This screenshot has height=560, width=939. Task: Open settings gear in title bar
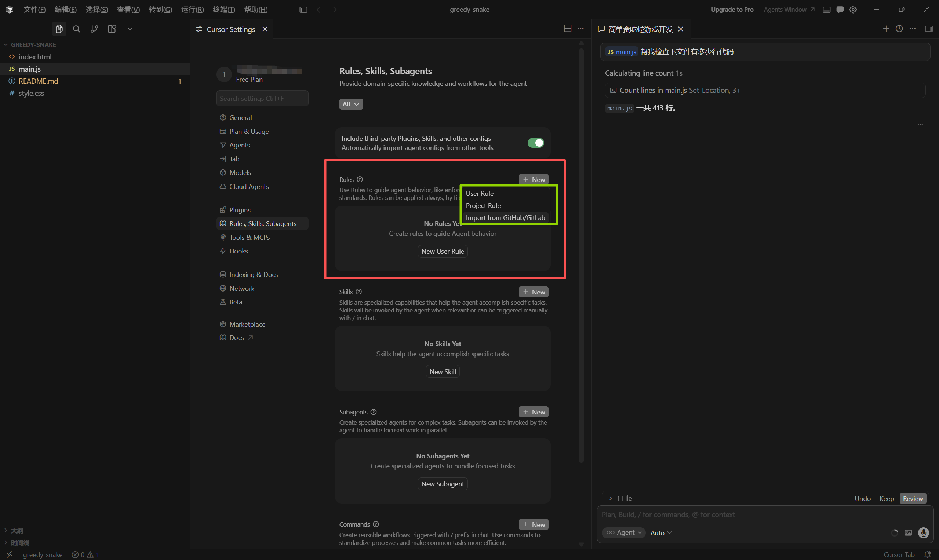(x=853, y=10)
